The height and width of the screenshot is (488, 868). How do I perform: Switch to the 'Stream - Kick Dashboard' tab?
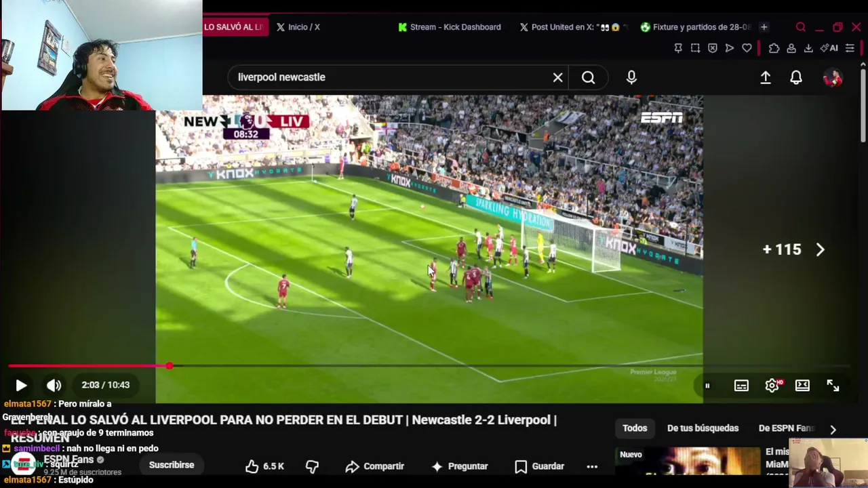pyautogui.click(x=450, y=27)
